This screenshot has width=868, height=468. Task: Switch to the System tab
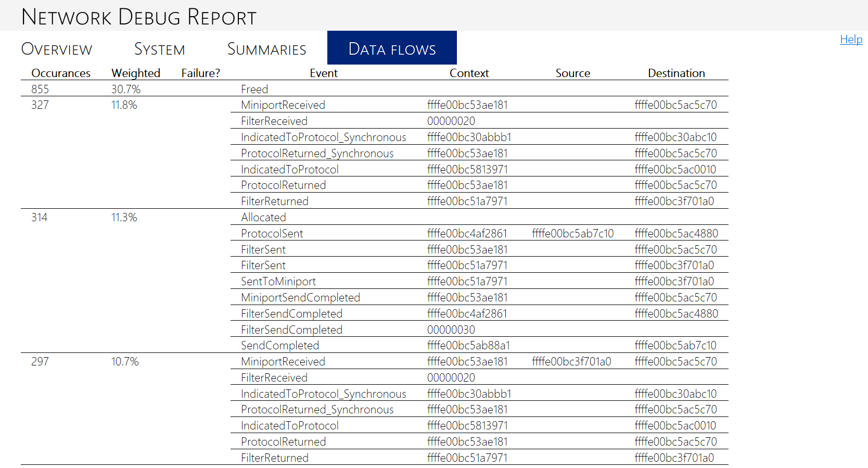[160, 49]
